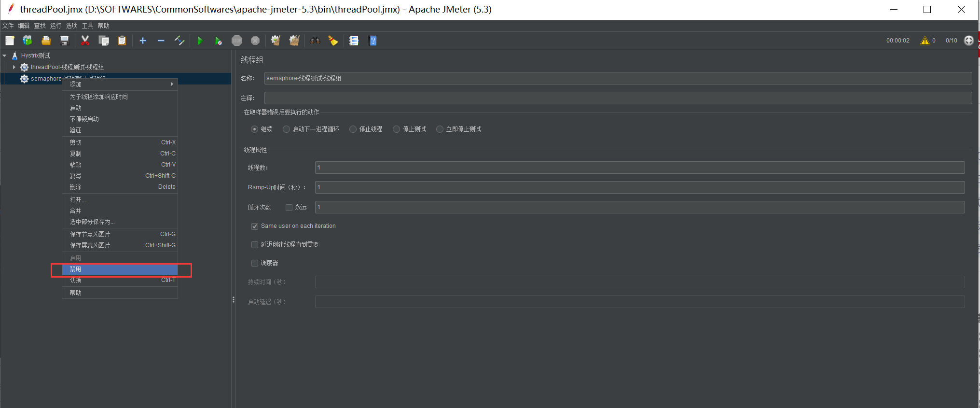The image size is (980, 408).
Task: Expand the threadPool thread group node
Action: [14, 67]
